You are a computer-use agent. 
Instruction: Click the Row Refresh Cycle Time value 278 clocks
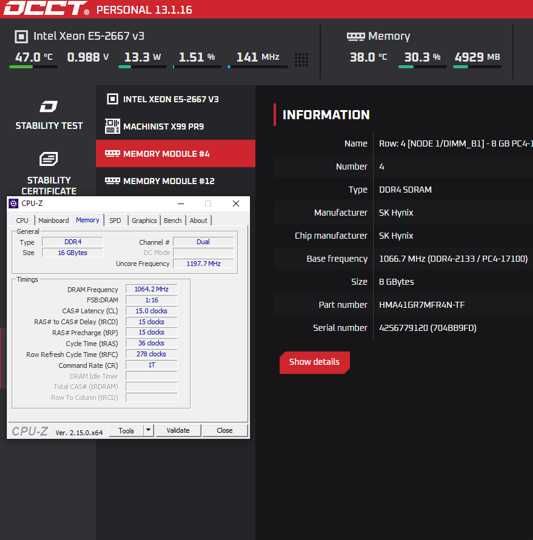point(151,354)
